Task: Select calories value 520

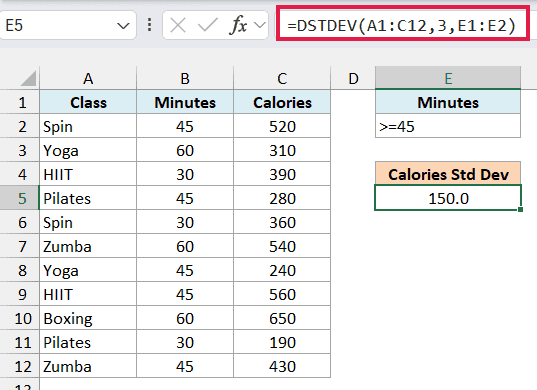Action: [282, 126]
